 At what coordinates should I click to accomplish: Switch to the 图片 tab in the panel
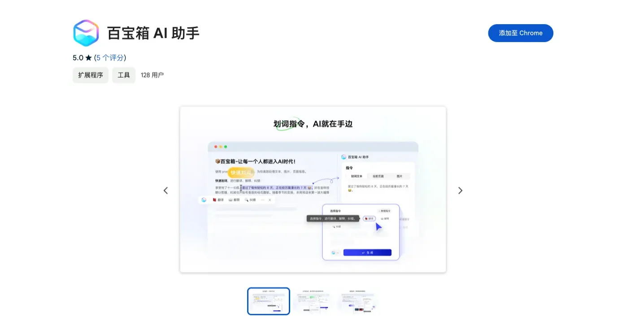(x=400, y=176)
